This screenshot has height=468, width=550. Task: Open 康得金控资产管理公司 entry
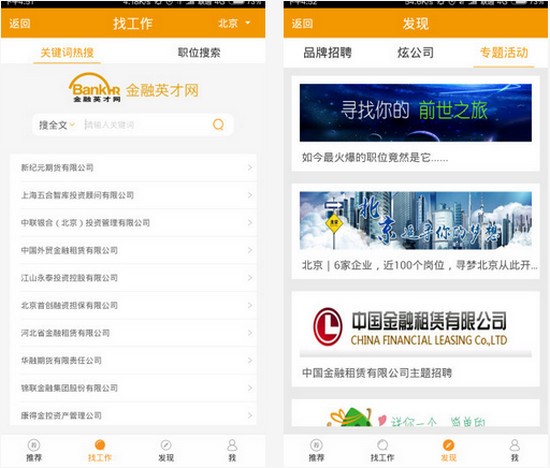pyautogui.click(x=133, y=415)
